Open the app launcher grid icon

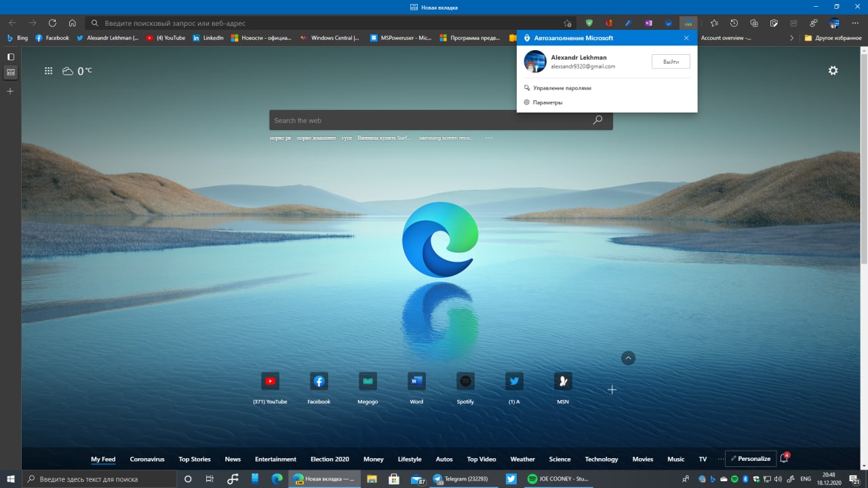(x=49, y=70)
